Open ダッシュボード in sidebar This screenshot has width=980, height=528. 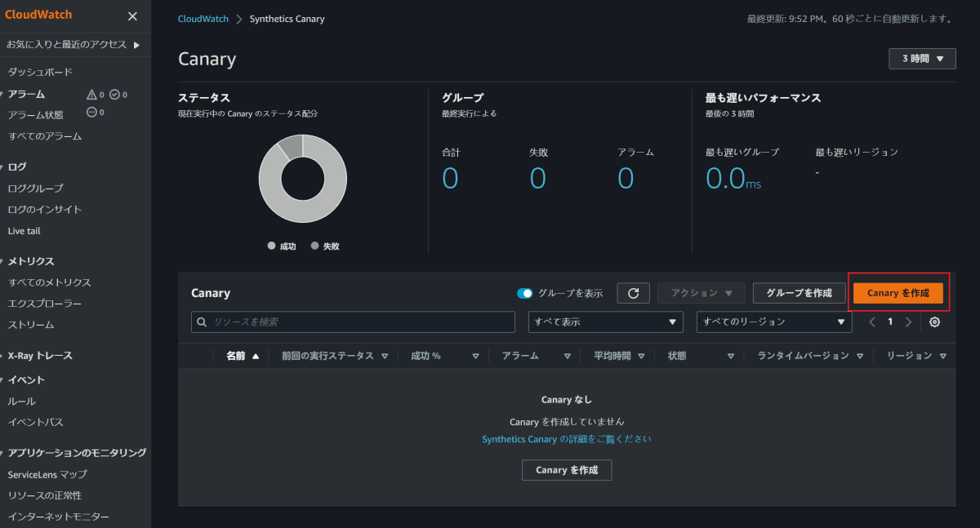40,72
